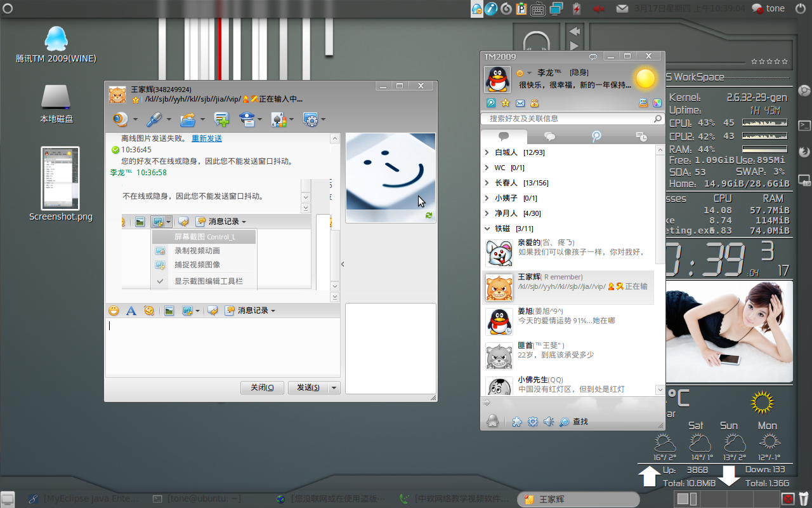Open the mailbox envelope icon in TM2009

(x=520, y=103)
